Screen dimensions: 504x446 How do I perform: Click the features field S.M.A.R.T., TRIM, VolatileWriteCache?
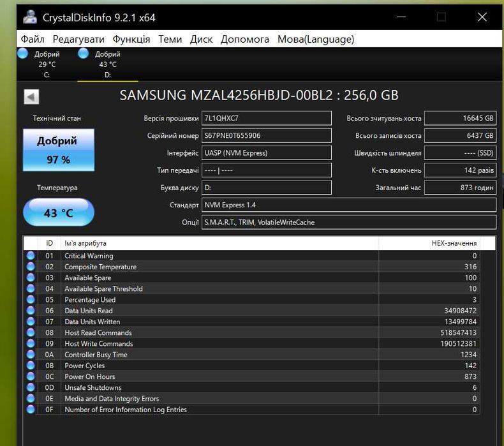349,222
